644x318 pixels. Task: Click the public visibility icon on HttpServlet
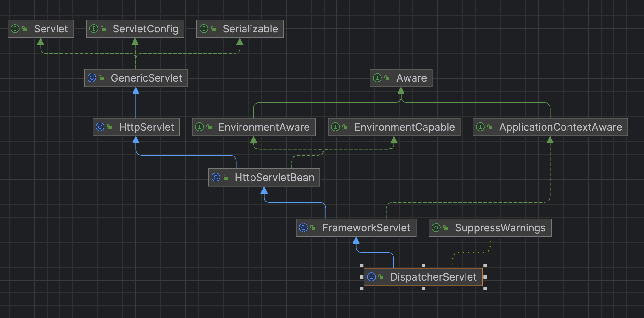[x=110, y=127]
